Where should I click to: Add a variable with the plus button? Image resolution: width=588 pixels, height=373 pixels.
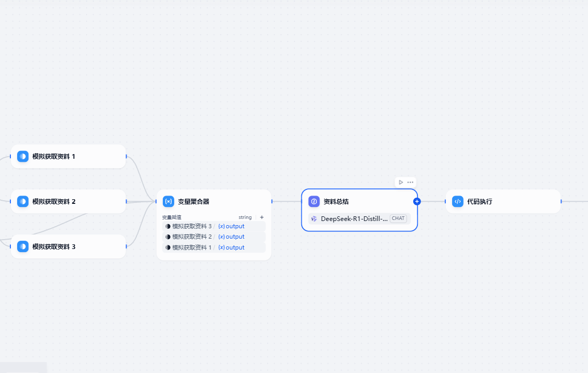[262, 217]
